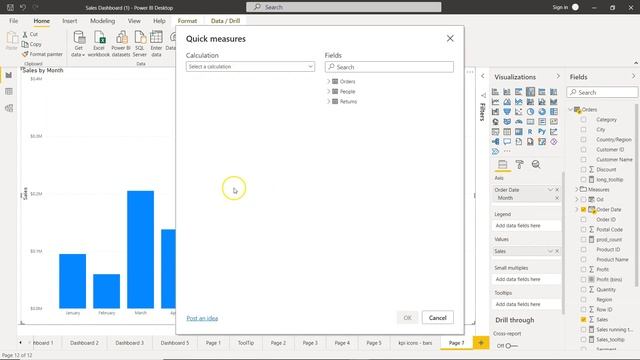Select the donut chart visual icon
The image size is (640, 360).
tap(542, 112)
